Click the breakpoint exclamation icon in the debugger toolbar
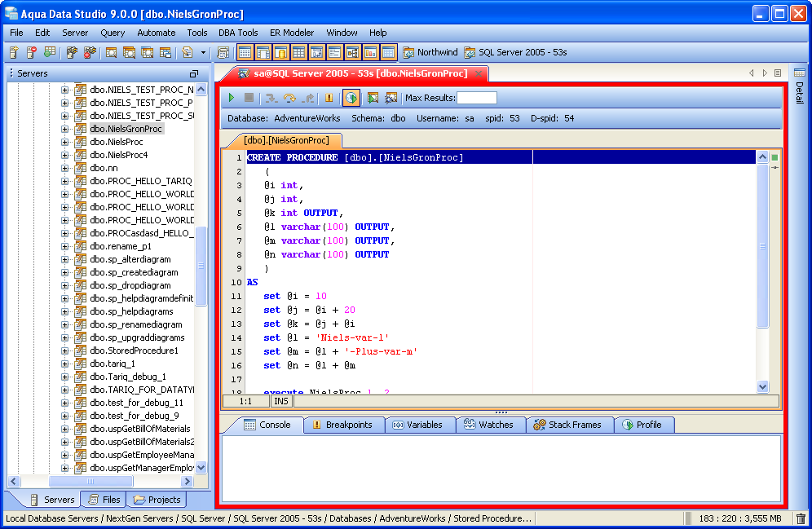Image resolution: width=812 pixels, height=529 pixels. pos(329,98)
